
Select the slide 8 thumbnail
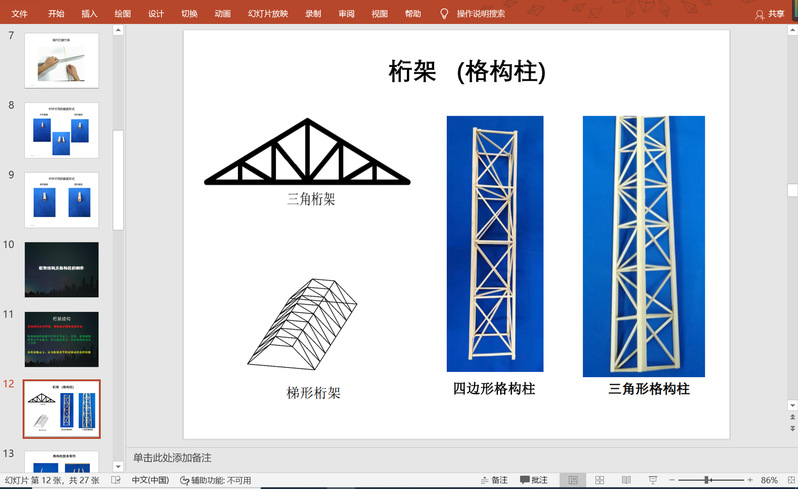[61, 130]
